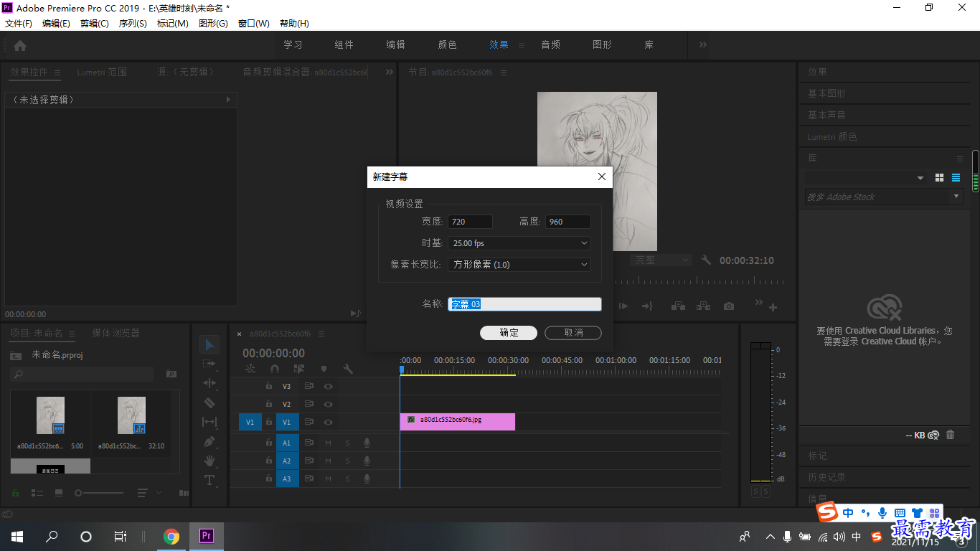Switch Project panel to list view
The width and height of the screenshot is (980, 551).
click(37, 493)
